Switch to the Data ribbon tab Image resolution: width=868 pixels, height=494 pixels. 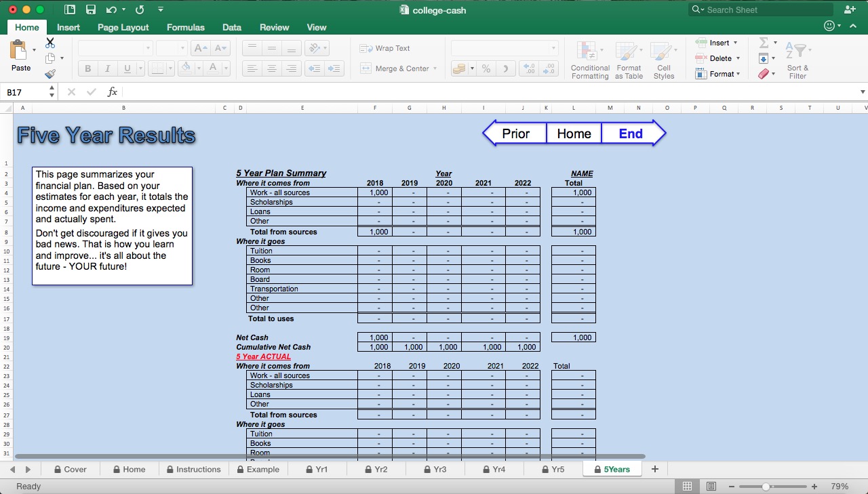click(x=232, y=27)
